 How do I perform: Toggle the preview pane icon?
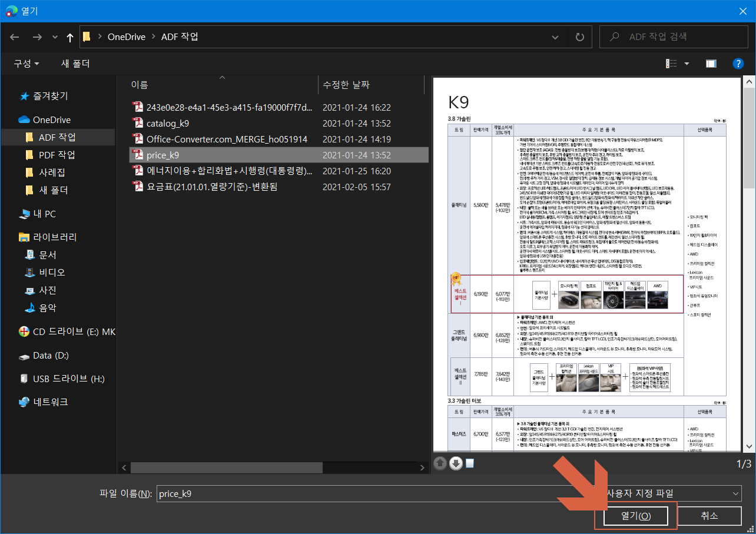click(711, 63)
